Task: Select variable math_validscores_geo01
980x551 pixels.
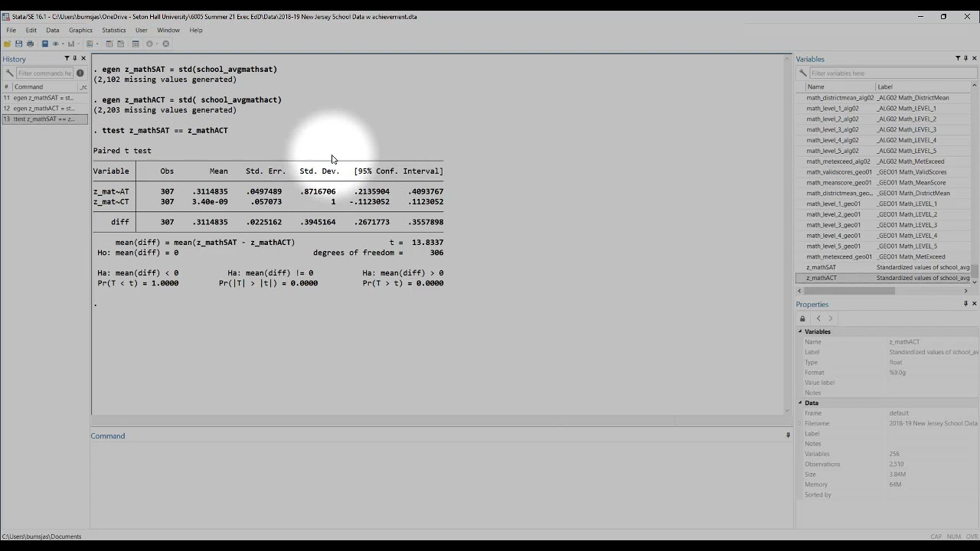Action: point(884,172)
